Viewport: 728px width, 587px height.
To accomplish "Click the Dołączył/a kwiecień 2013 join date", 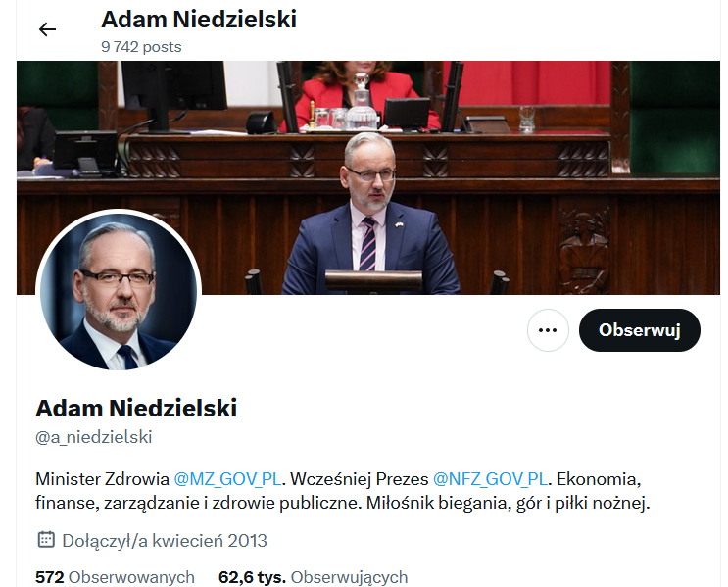I will click(x=165, y=541).
